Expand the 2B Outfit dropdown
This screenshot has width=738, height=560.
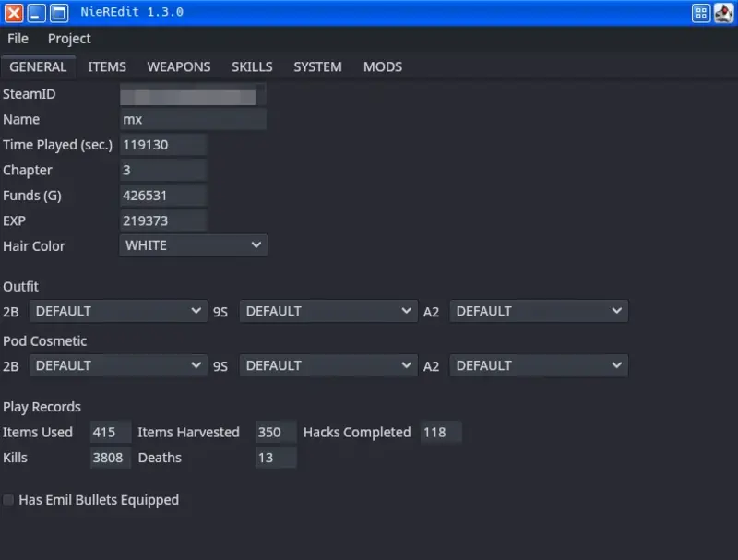click(x=118, y=311)
